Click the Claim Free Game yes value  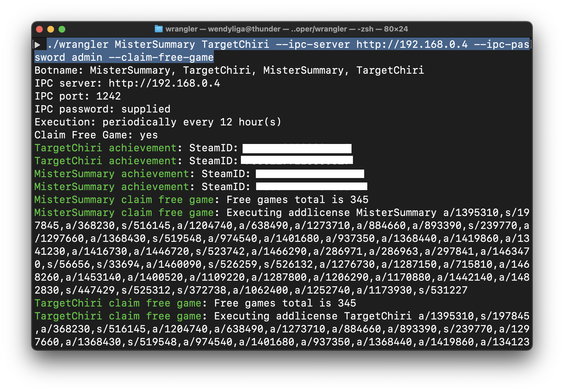149,135
